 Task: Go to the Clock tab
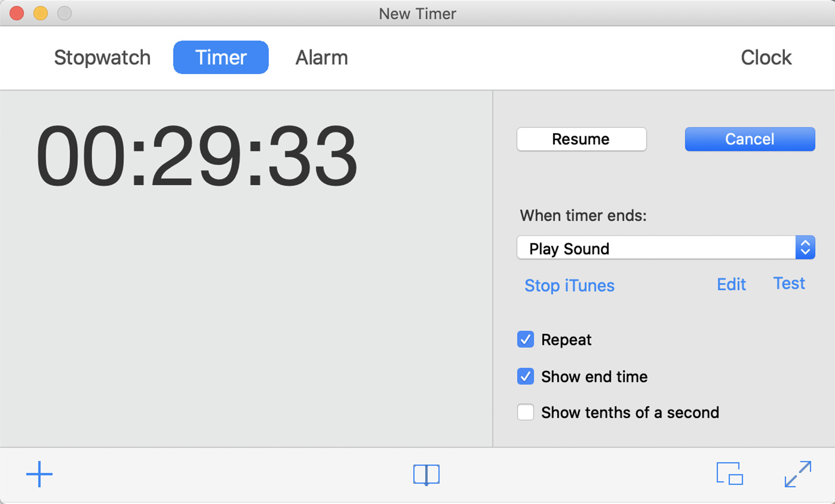(766, 57)
